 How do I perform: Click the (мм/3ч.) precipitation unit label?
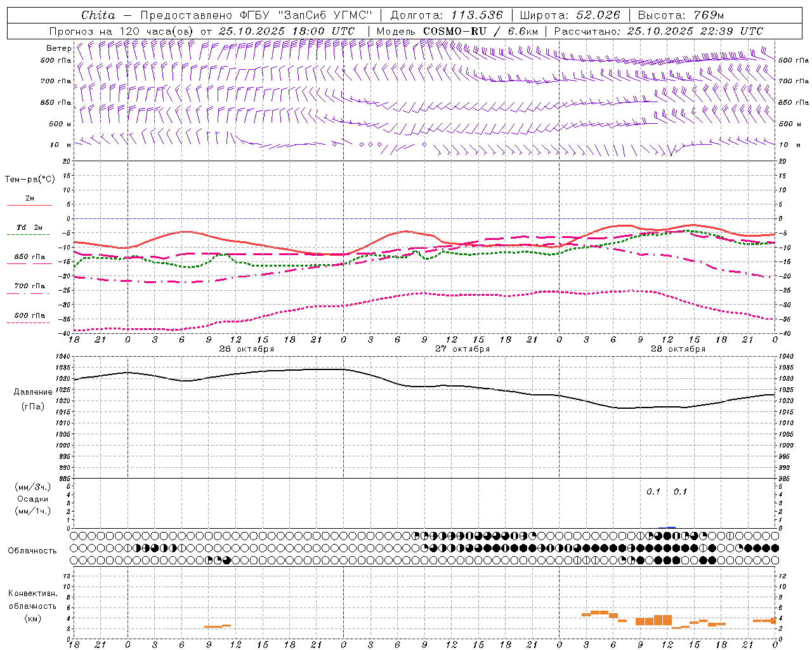[x=33, y=487]
